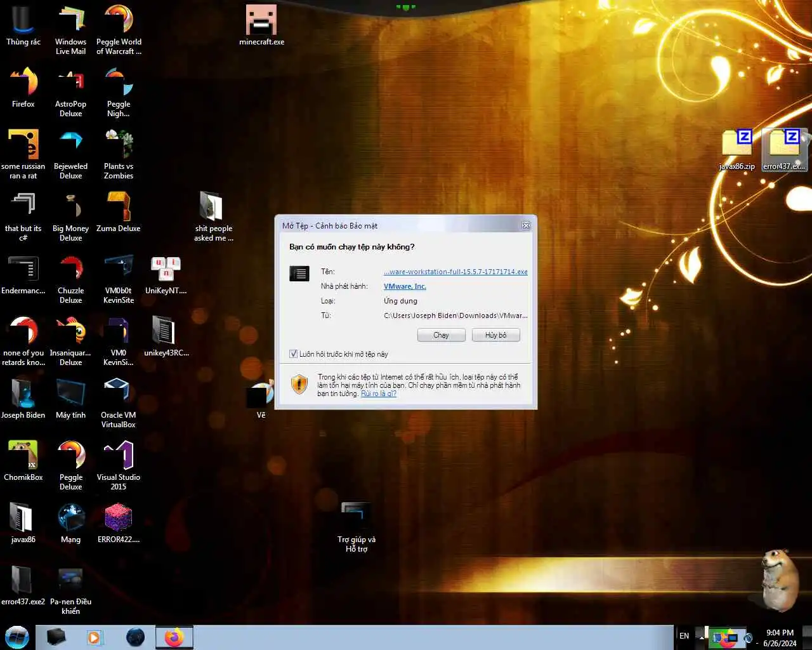Select the Firefox desktop shortcut

(23, 88)
